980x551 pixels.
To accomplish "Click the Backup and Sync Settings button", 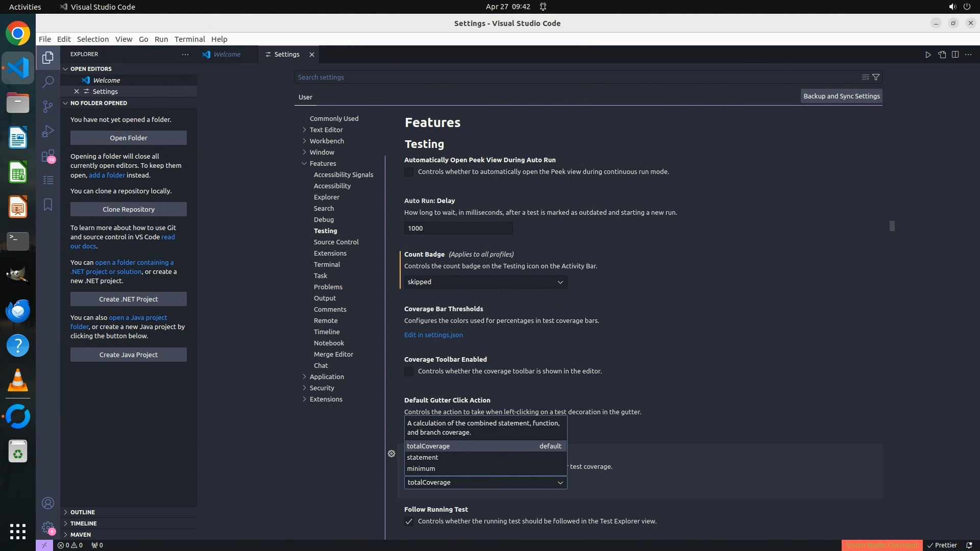I will tap(841, 96).
